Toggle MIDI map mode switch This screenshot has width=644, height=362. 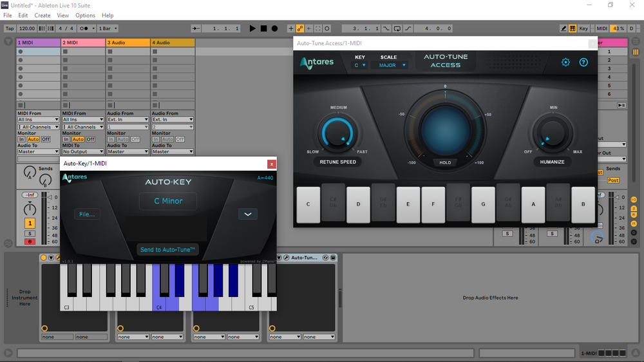[601, 28]
